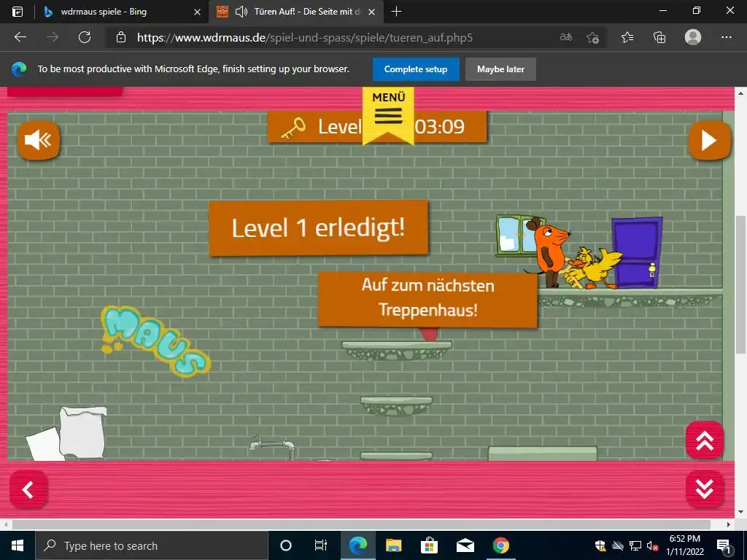This screenshot has width=747, height=560.
Task: Refresh the current page
Action: point(85,37)
